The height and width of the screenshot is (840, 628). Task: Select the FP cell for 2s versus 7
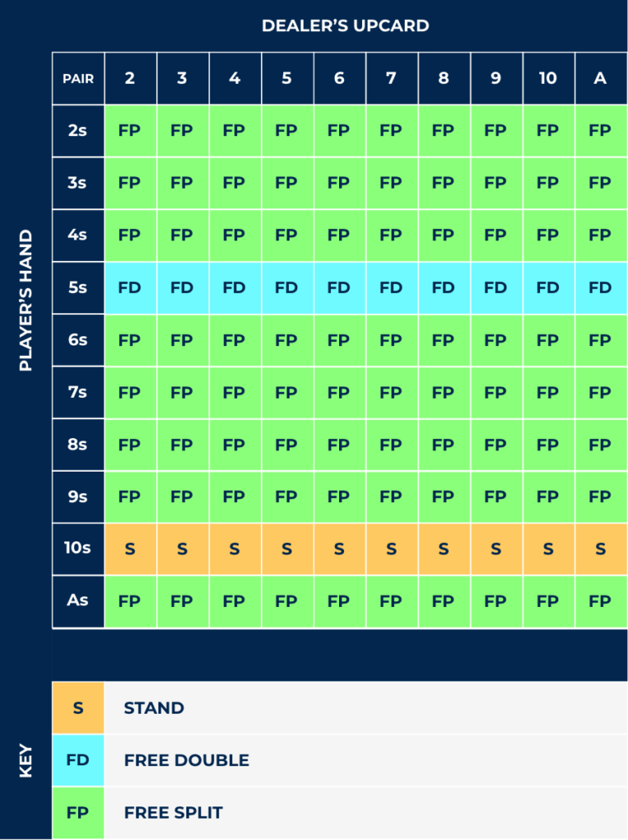tap(392, 130)
